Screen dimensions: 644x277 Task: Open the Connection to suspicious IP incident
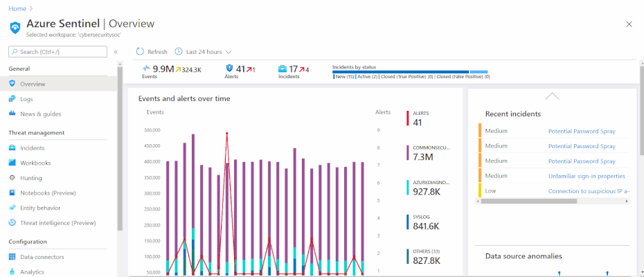[x=589, y=191]
